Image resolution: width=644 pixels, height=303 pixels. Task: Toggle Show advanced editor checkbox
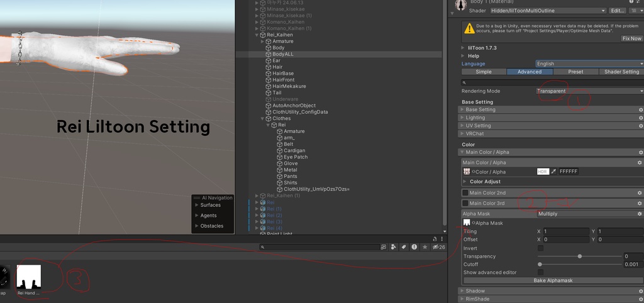coord(540,272)
